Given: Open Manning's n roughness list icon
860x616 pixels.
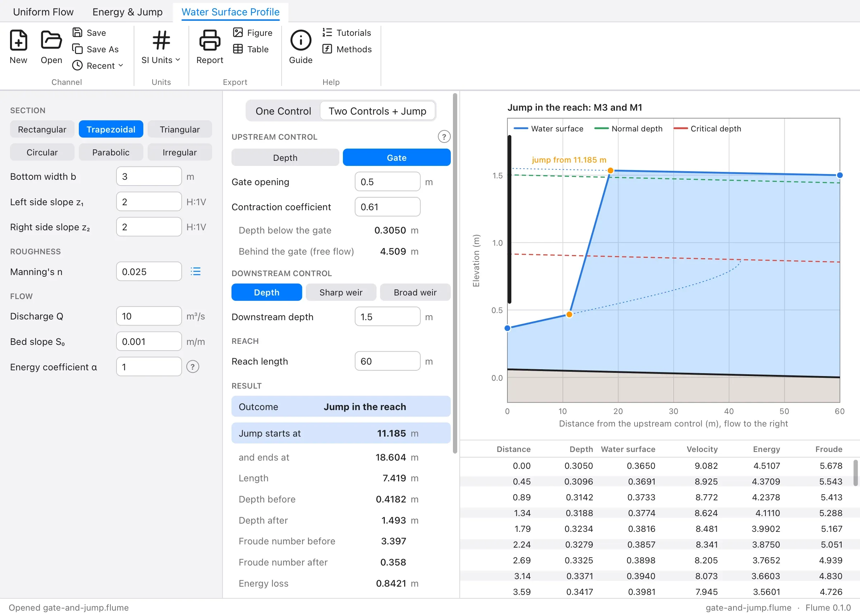Looking at the screenshot, I should click(195, 271).
